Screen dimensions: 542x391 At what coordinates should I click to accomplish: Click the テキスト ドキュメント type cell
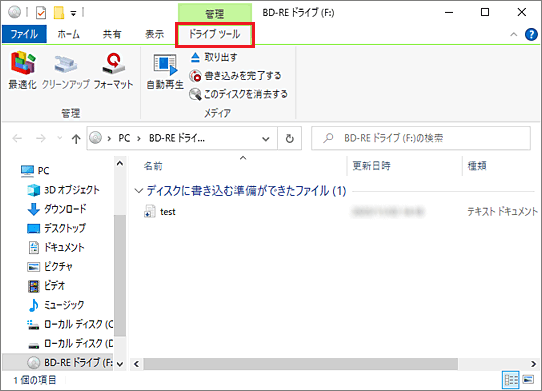point(502,211)
